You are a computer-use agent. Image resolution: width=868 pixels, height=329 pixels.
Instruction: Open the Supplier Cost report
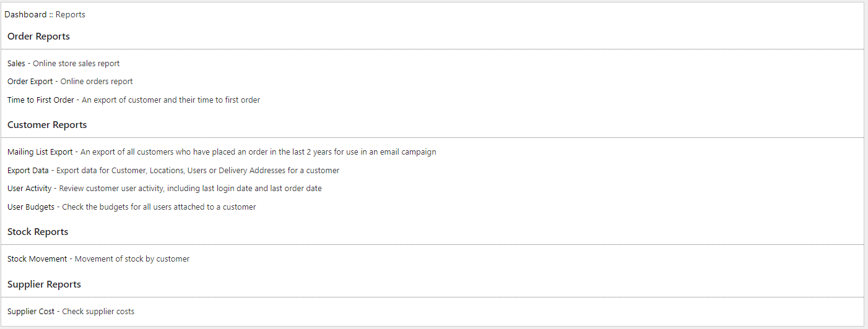point(31,312)
